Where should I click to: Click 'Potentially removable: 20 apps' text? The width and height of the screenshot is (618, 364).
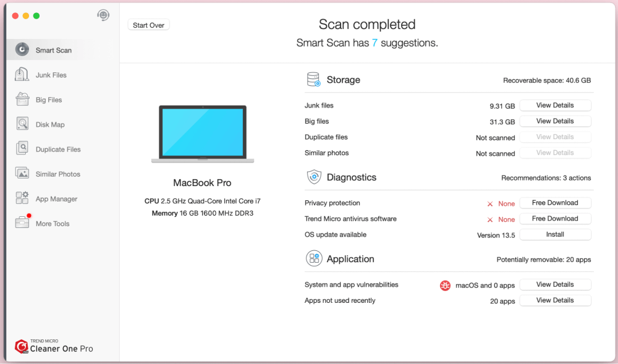click(x=543, y=259)
